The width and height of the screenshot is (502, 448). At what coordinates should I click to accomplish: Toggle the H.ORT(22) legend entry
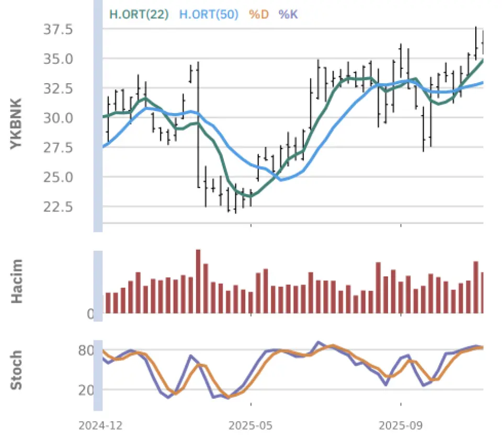click(x=139, y=14)
